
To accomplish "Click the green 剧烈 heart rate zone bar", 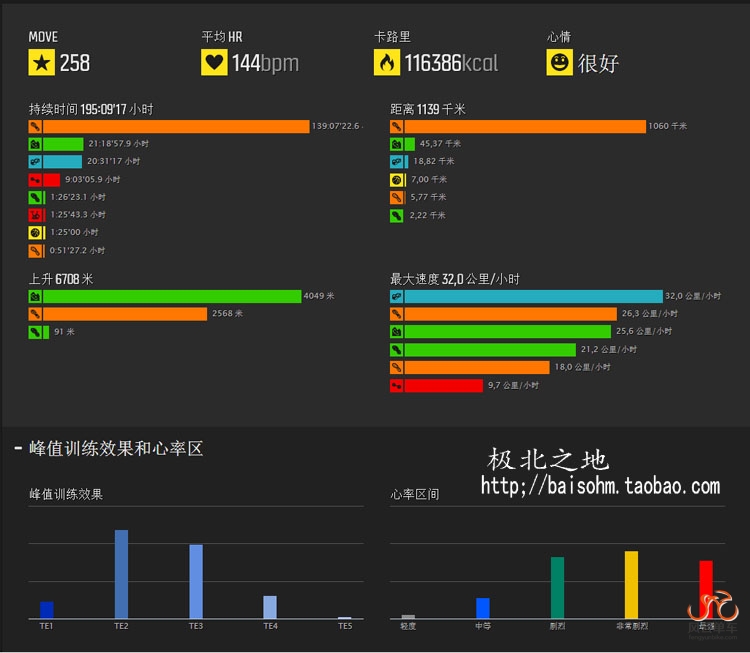I will coord(557,587).
